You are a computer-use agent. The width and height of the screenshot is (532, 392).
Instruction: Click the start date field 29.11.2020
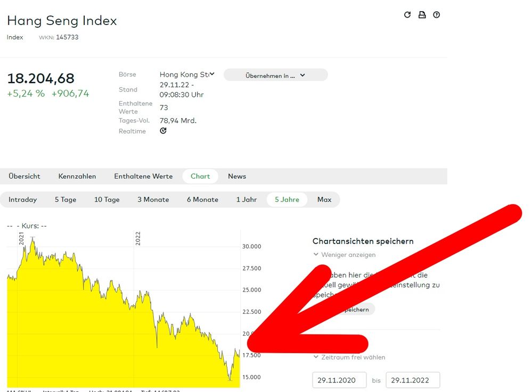pos(339,380)
